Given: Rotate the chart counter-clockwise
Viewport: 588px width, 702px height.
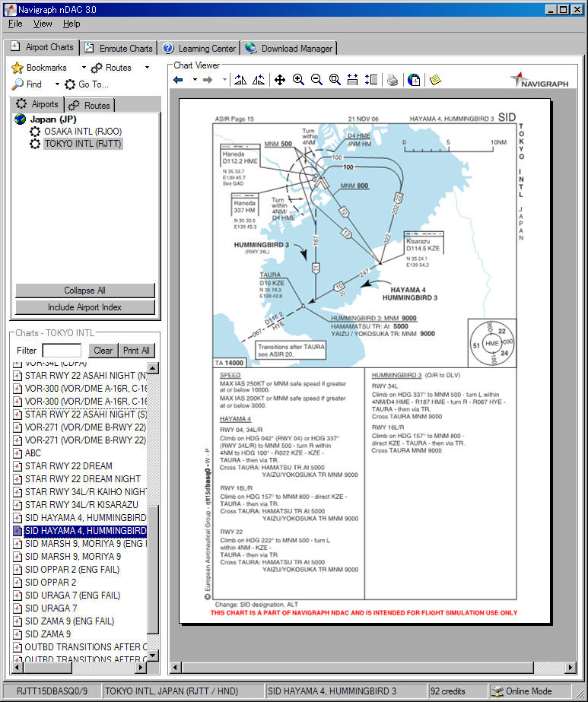Looking at the screenshot, I should (x=259, y=80).
